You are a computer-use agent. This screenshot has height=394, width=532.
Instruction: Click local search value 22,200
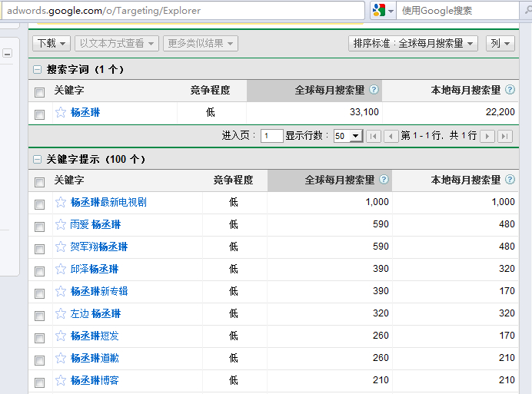click(500, 112)
